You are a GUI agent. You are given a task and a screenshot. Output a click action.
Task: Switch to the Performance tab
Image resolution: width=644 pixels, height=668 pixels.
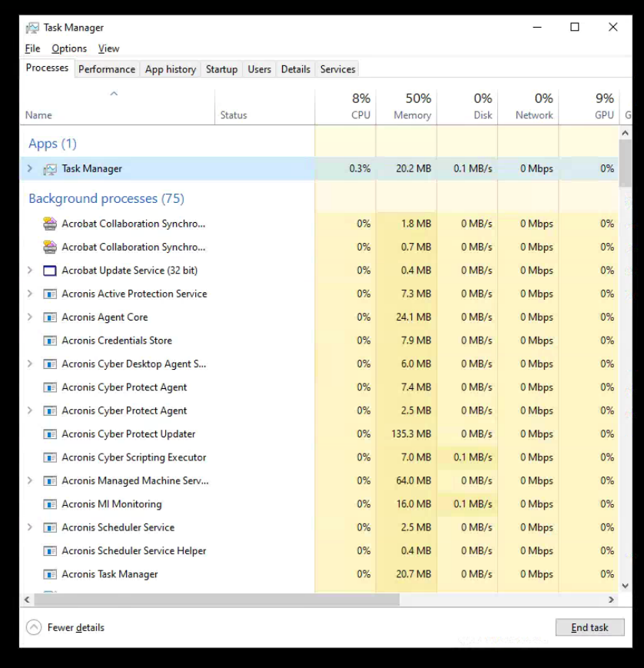tap(107, 69)
